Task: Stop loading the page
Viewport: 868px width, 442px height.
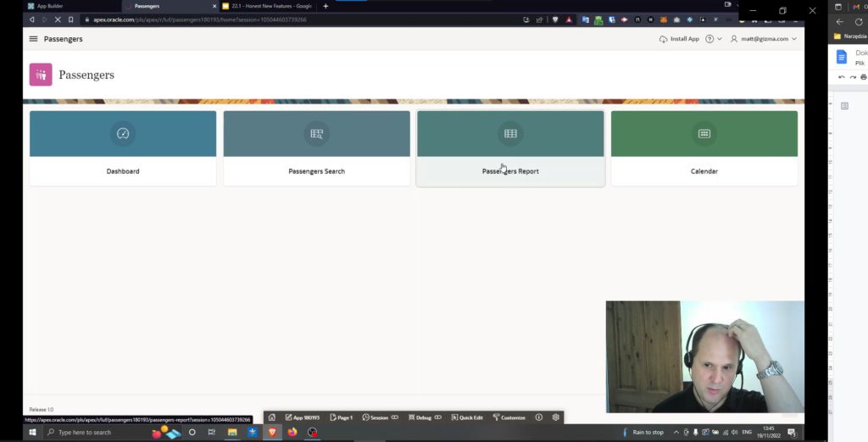Action: [58, 20]
